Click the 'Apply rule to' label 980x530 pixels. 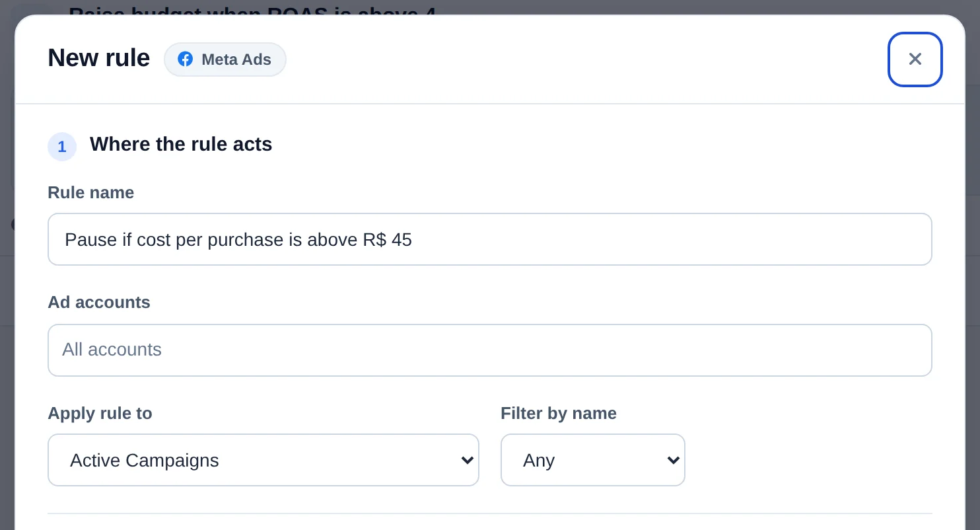[100, 413]
